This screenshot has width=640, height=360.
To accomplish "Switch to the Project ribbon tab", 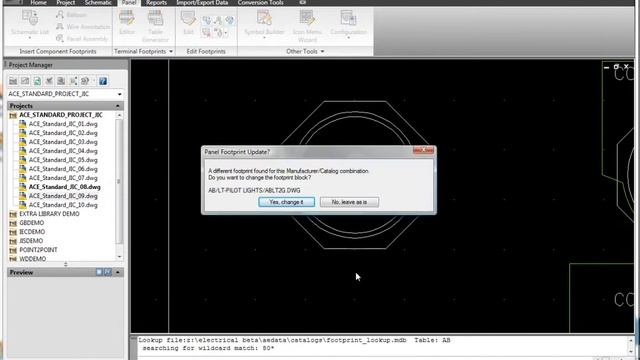I will click(65, 2).
